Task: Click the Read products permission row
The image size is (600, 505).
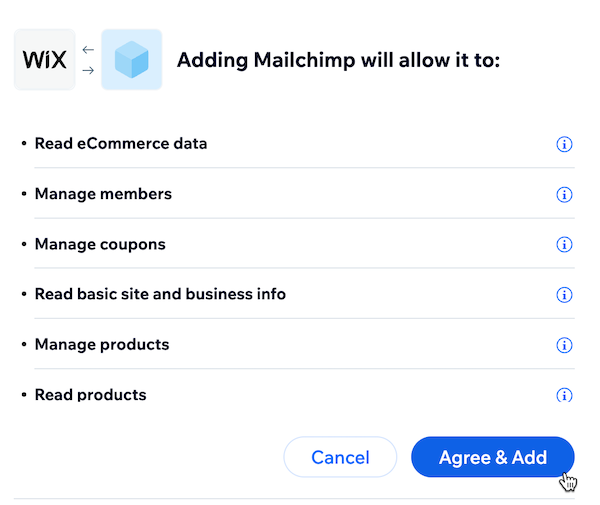Action: pyautogui.click(x=90, y=394)
